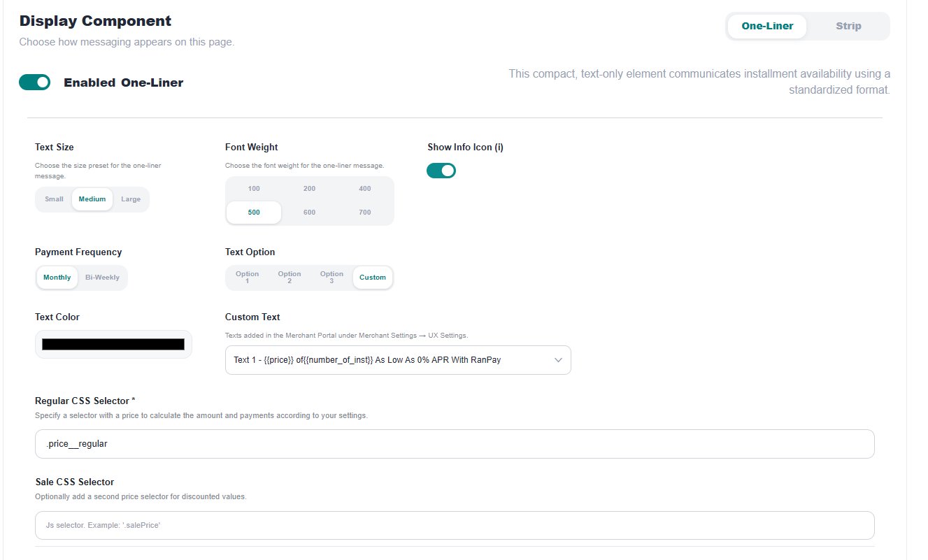Turn off Show Info Icon toggle
Image resolution: width=928 pixels, height=560 pixels.
[441, 171]
